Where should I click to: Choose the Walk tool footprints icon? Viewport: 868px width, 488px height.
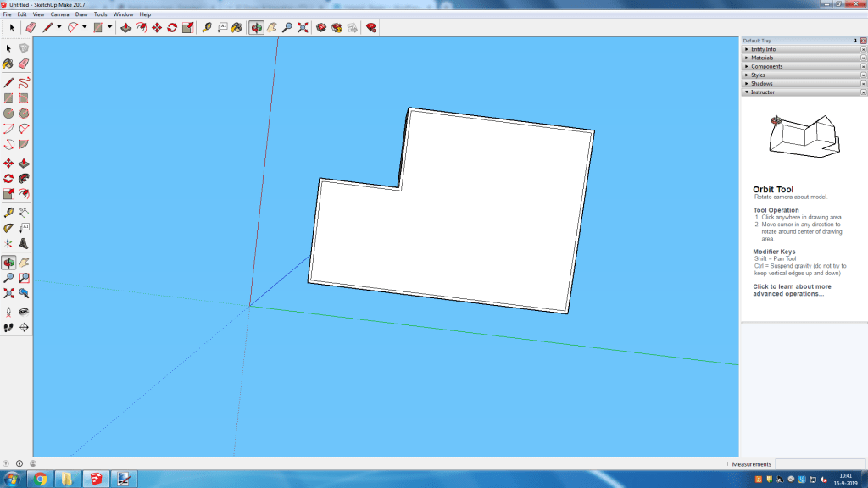[x=8, y=327]
